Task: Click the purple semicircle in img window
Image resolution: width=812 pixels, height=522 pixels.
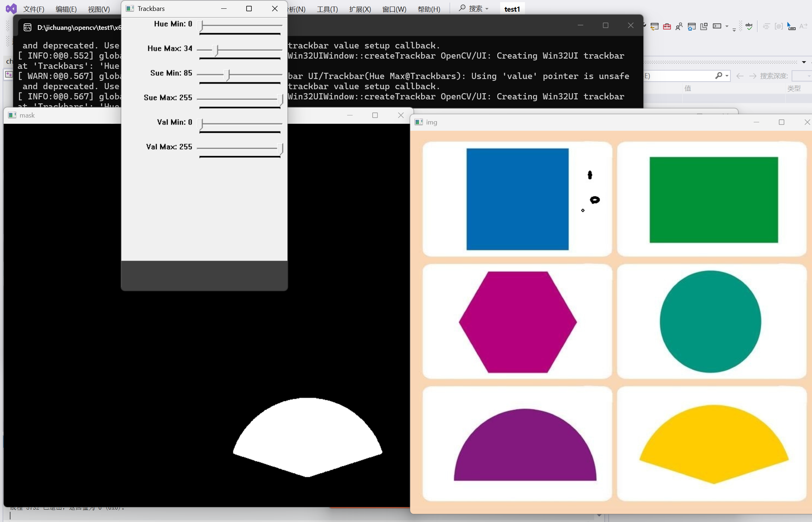Action: click(x=525, y=445)
